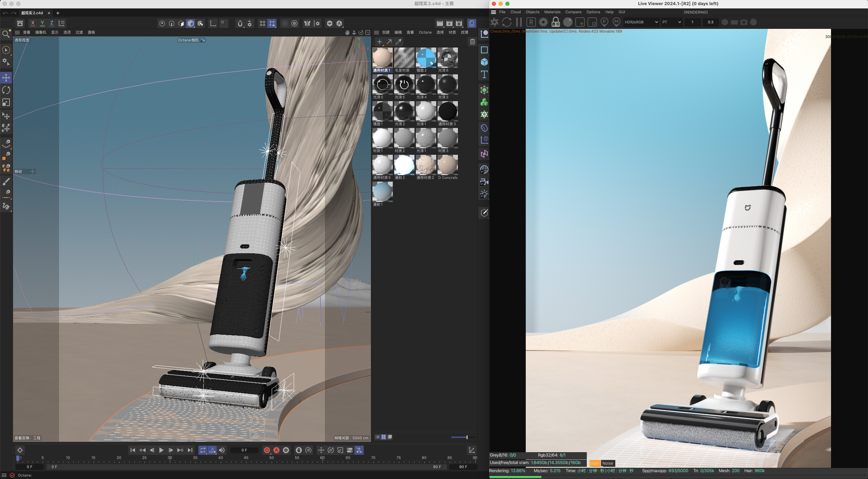The height and width of the screenshot is (479, 868).
Task: Select the 毛发材质 hair material thumbnail
Action: (x=404, y=58)
